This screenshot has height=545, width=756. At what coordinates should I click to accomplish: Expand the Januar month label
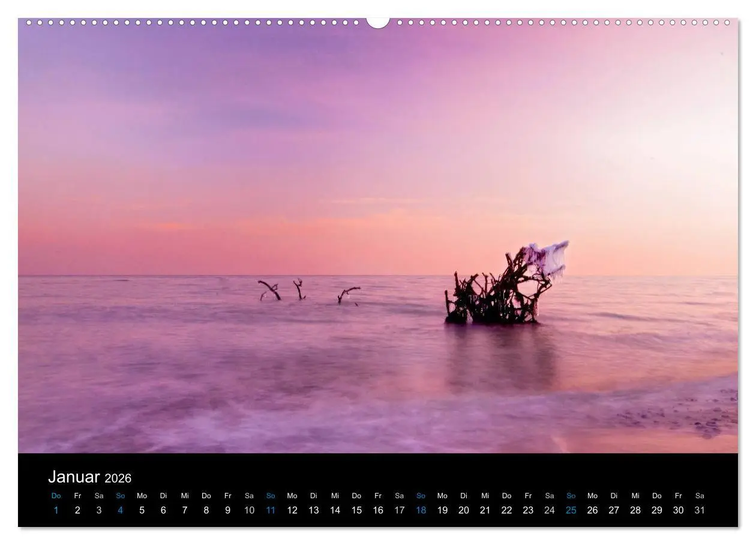[x=74, y=477]
